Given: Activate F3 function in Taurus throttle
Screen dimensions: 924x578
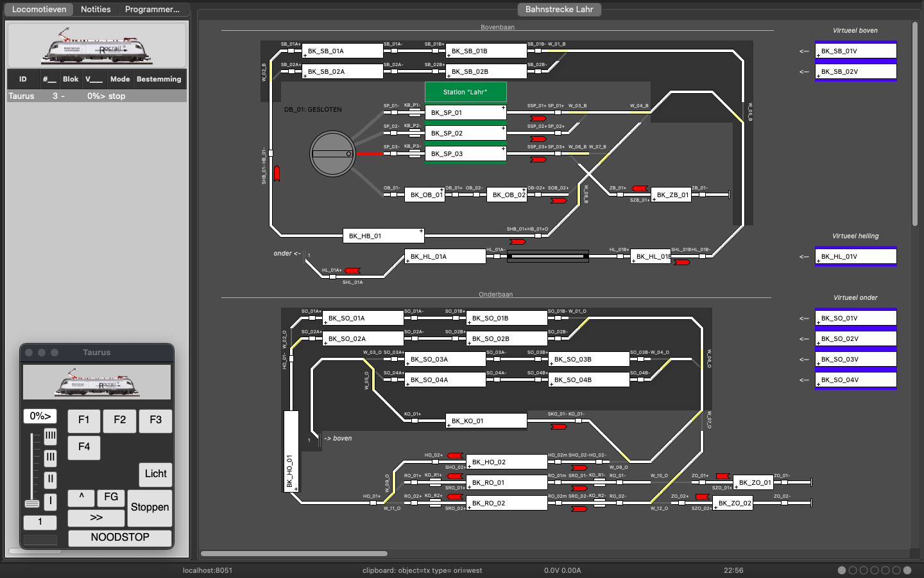Looking at the screenshot, I should [156, 420].
